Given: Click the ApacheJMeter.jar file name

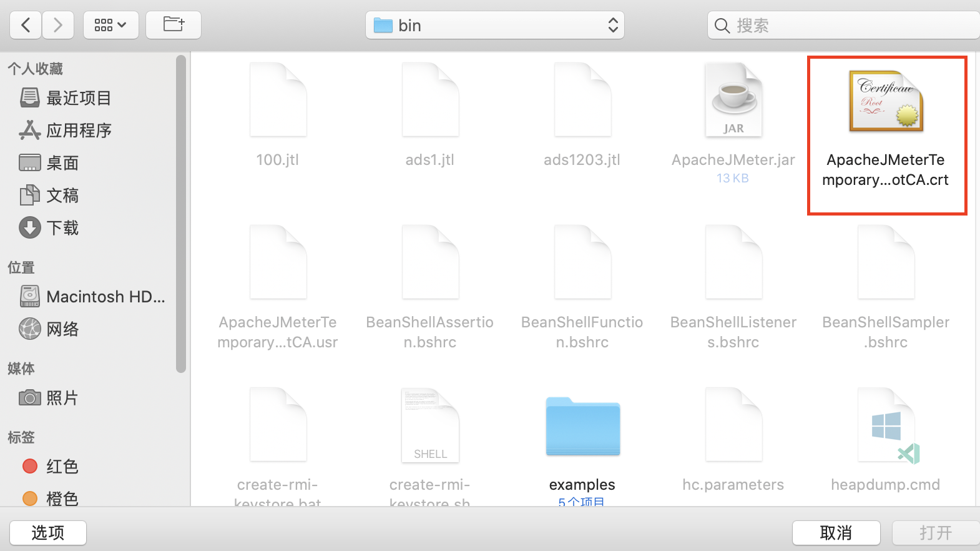Looking at the screenshot, I should (x=733, y=160).
